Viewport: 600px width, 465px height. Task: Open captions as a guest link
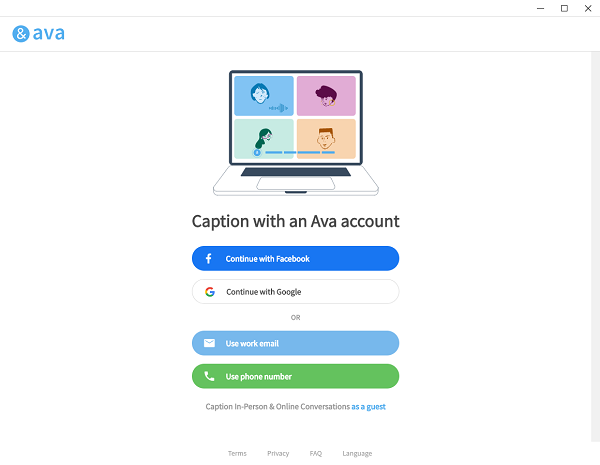(368, 407)
